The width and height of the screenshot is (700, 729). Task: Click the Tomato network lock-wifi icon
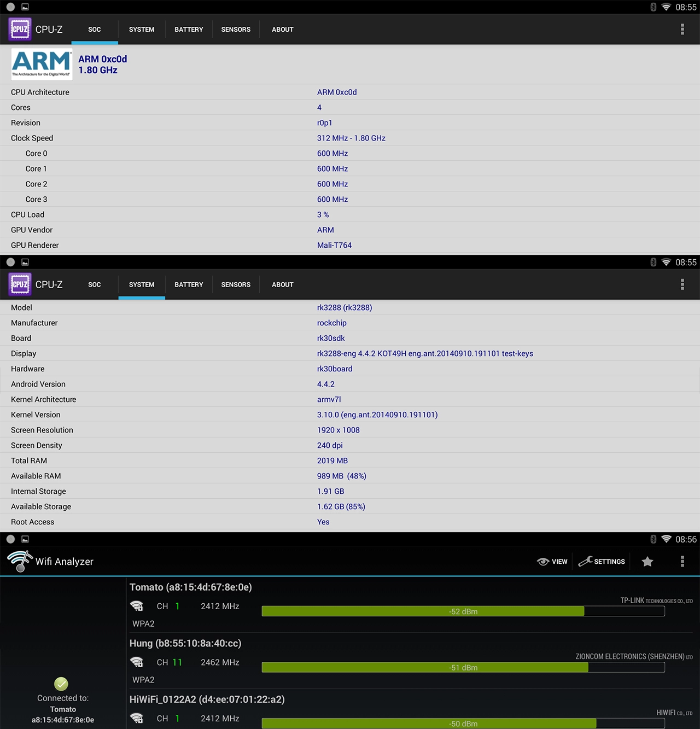(137, 606)
